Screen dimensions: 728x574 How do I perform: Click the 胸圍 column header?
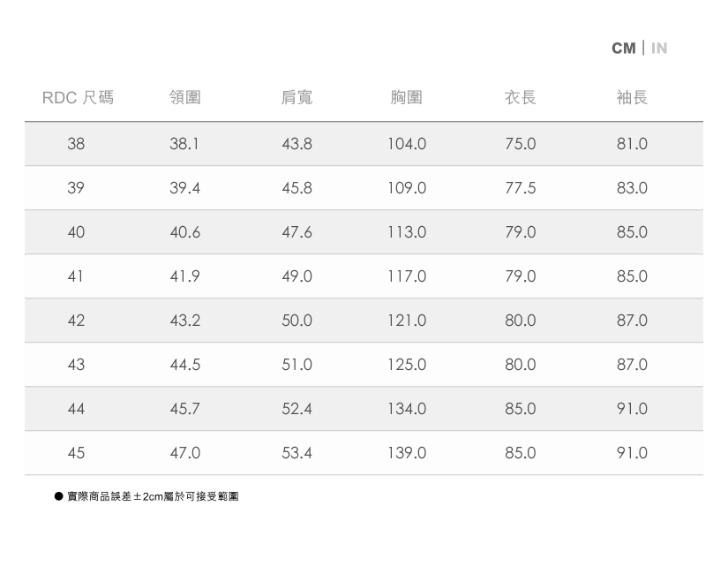[407, 97]
